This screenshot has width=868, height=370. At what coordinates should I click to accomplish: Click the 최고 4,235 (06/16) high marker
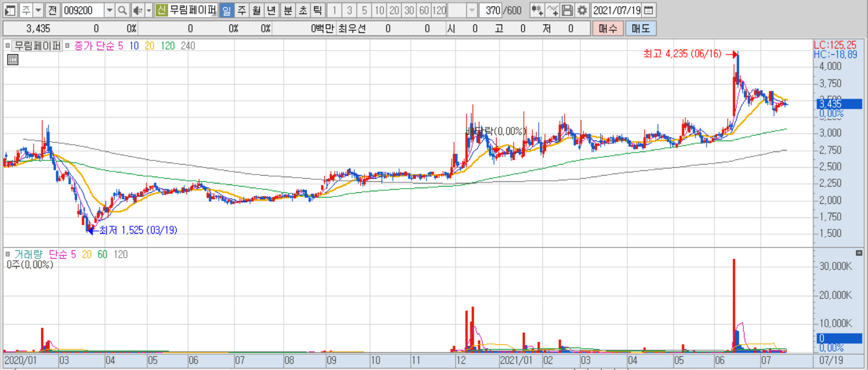click(x=682, y=53)
